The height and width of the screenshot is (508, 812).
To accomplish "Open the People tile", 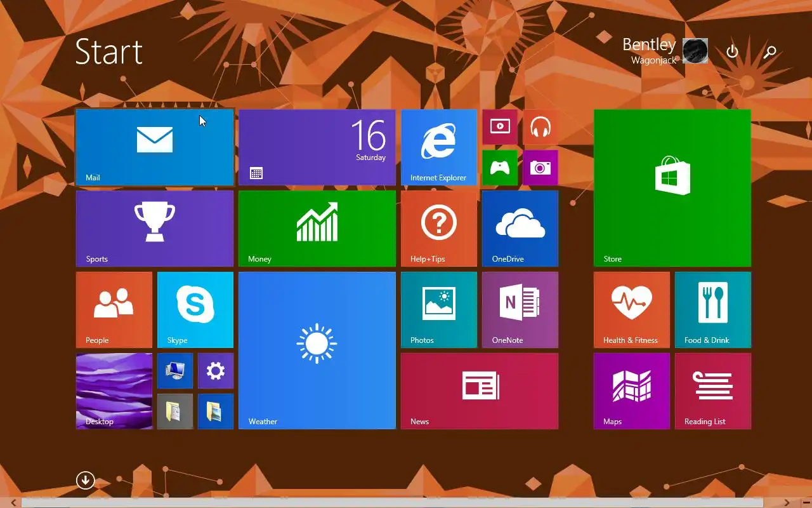I will pos(114,310).
